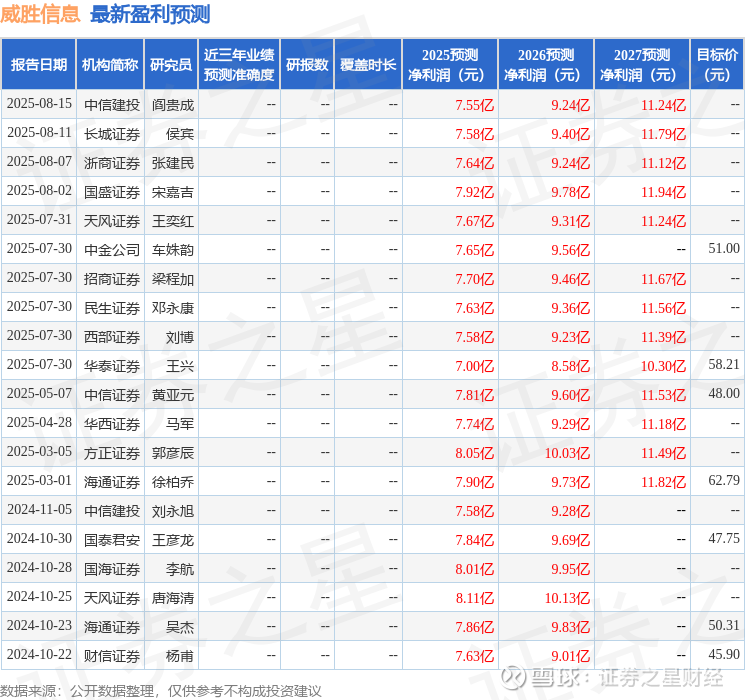Click the 目标价 column header
The width and height of the screenshot is (745, 700).
click(716, 65)
